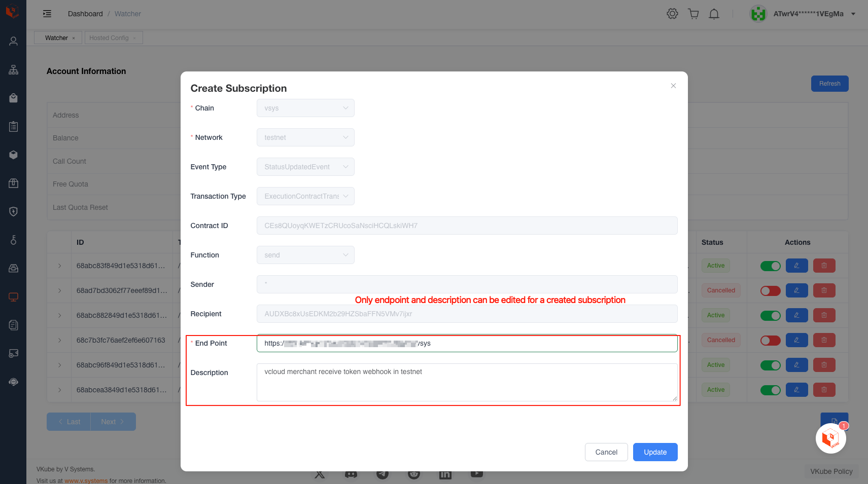868x484 pixels.
Task: Open notifications bell icon
Action: click(x=714, y=14)
